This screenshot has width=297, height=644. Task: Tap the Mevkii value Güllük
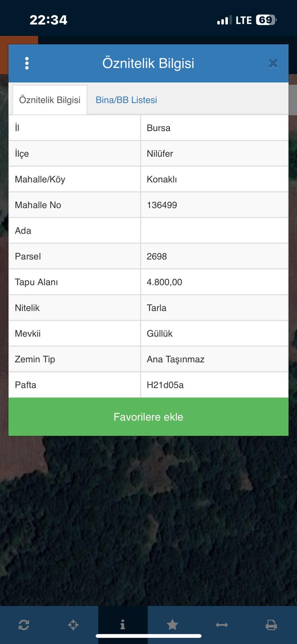[x=160, y=333]
